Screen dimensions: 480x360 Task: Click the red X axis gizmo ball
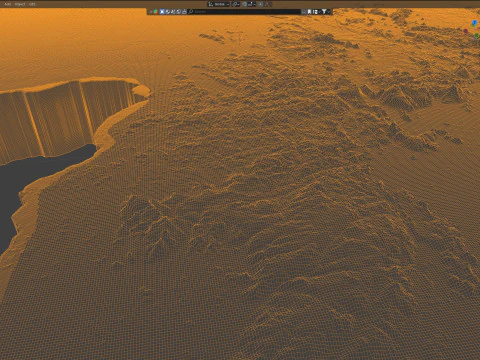[466, 31]
